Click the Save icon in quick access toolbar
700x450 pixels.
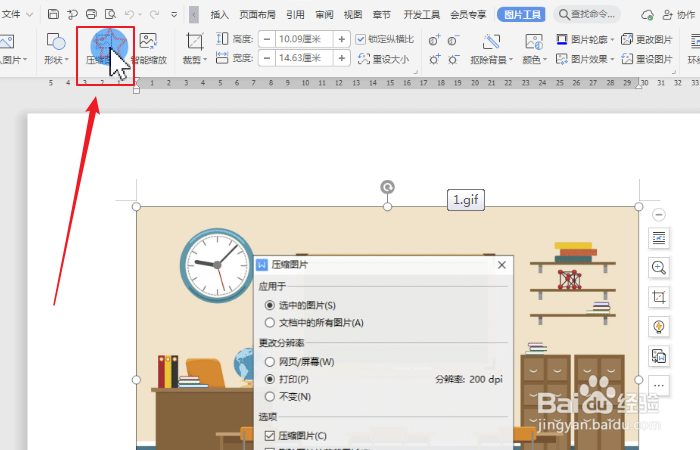coord(53,14)
